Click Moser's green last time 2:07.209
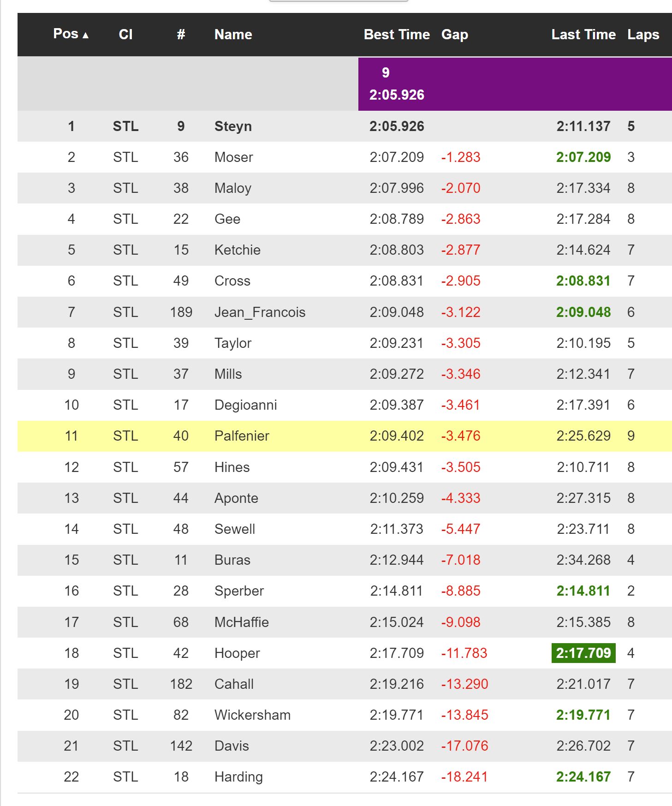Image resolution: width=672 pixels, height=806 pixels. click(x=583, y=157)
